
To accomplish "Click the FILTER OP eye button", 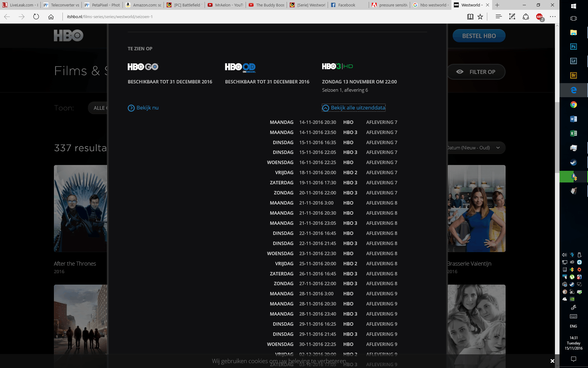I will 477,72.
